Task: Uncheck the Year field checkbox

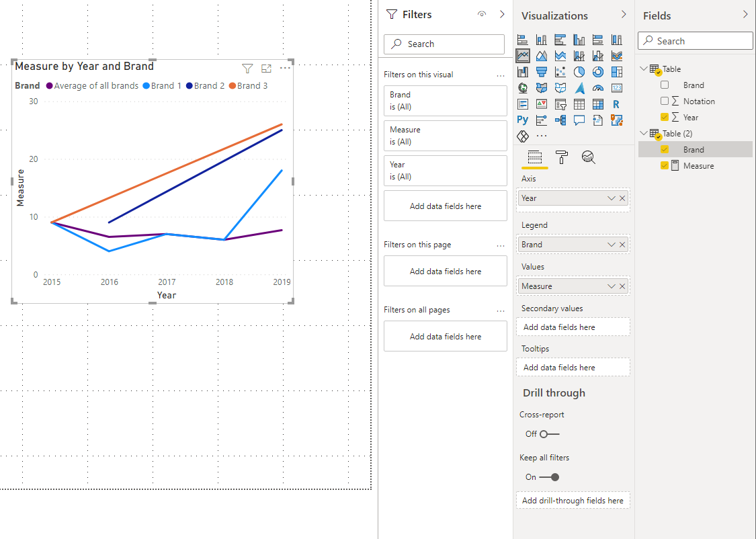Action: click(x=665, y=117)
